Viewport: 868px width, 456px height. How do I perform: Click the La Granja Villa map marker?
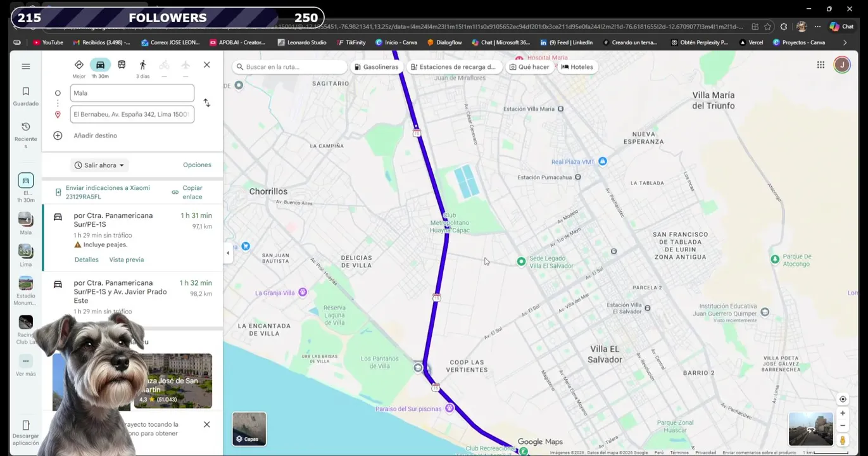(303, 292)
